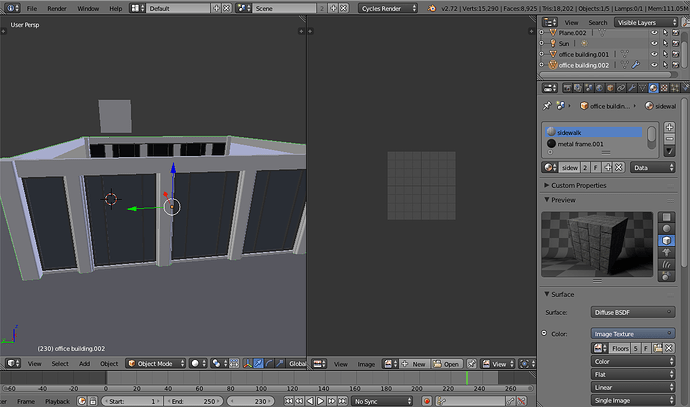Unlink the sidewalk material datablock
The image size is (690, 407).
click(619, 167)
